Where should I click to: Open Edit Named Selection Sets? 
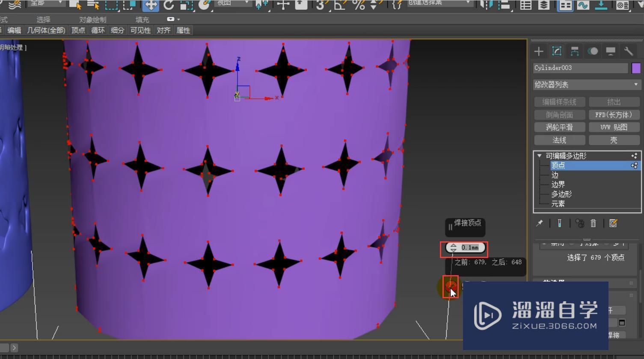tap(397, 5)
